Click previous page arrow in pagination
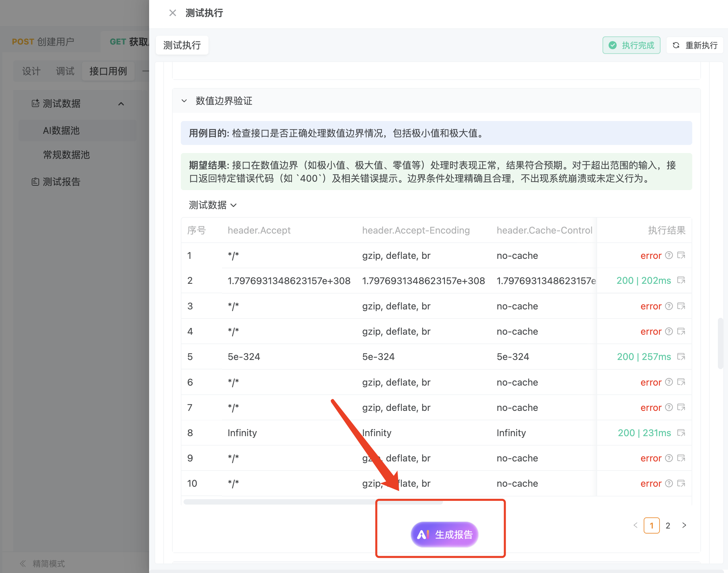 [x=636, y=525]
